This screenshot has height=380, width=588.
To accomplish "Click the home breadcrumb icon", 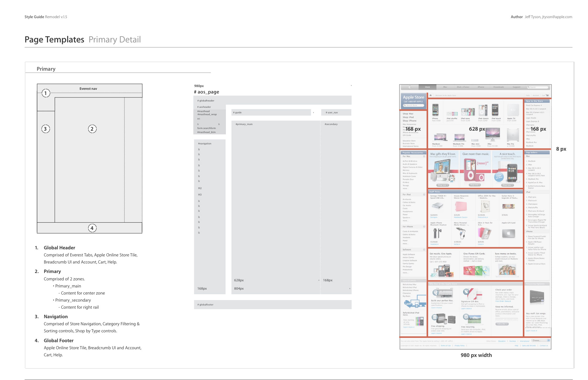I will [431, 95].
